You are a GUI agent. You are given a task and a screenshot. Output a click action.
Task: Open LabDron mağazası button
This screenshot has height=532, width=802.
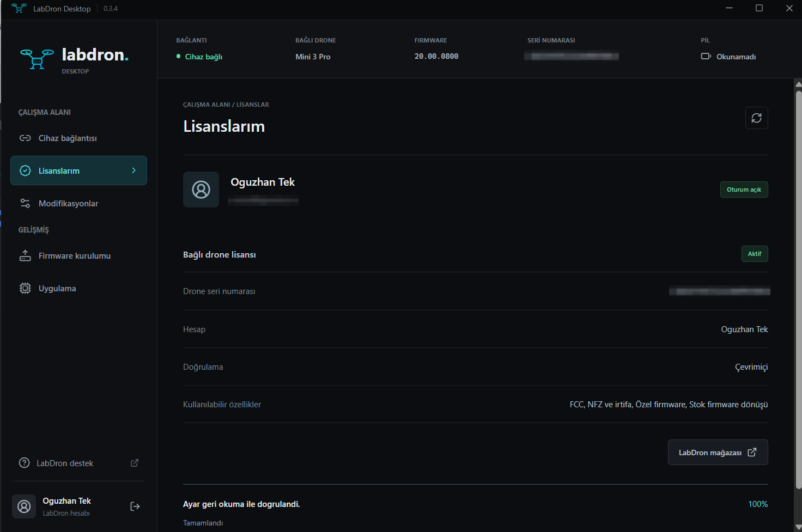tap(718, 452)
